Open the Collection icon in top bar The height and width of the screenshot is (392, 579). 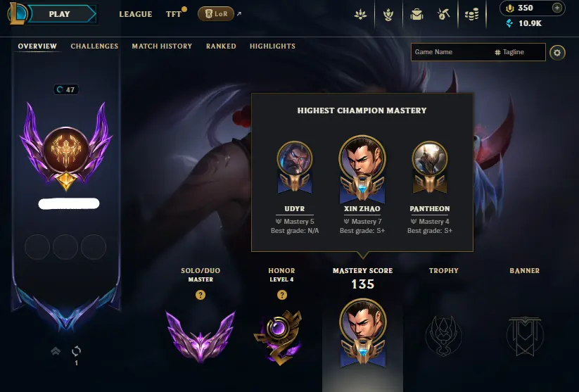click(360, 14)
